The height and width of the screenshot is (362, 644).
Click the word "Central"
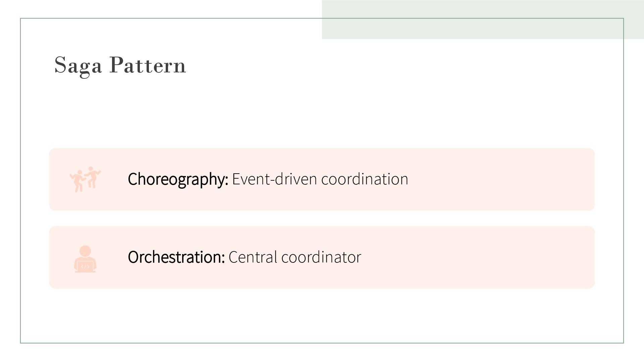[253, 257]
